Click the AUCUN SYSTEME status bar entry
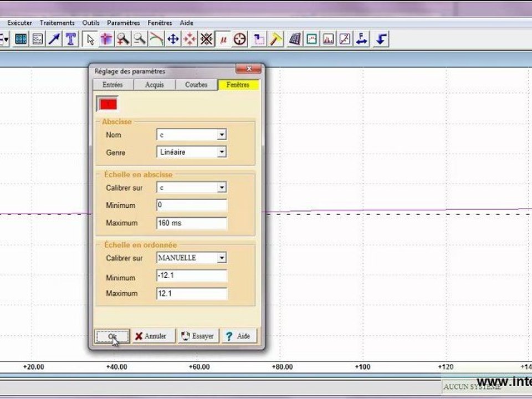This screenshot has height=399, width=532. coord(472,387)
